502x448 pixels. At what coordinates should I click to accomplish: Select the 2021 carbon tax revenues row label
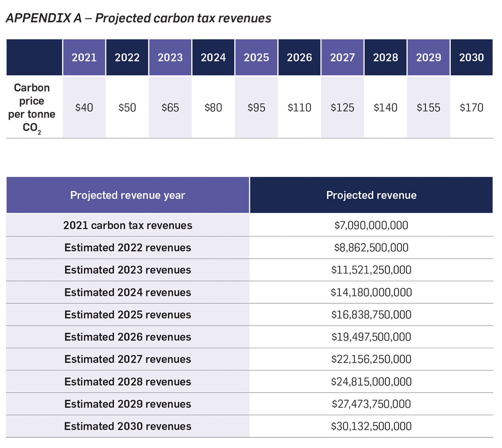coord(127,225)
